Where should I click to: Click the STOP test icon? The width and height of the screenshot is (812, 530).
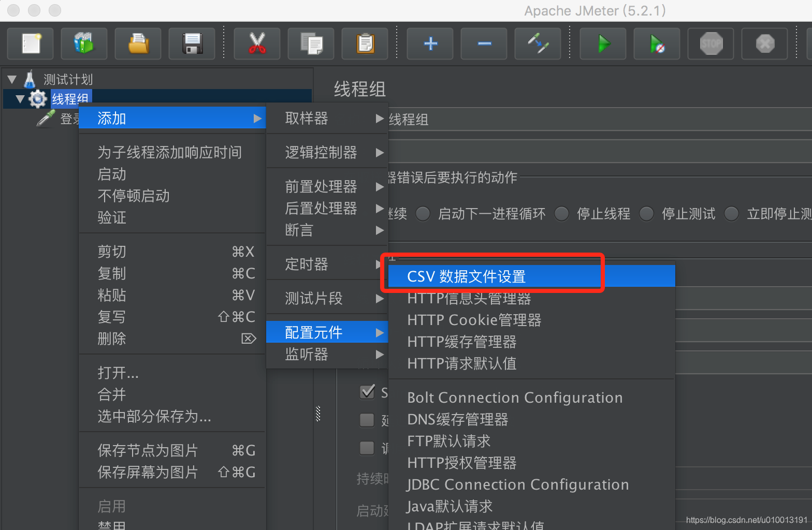711,43
